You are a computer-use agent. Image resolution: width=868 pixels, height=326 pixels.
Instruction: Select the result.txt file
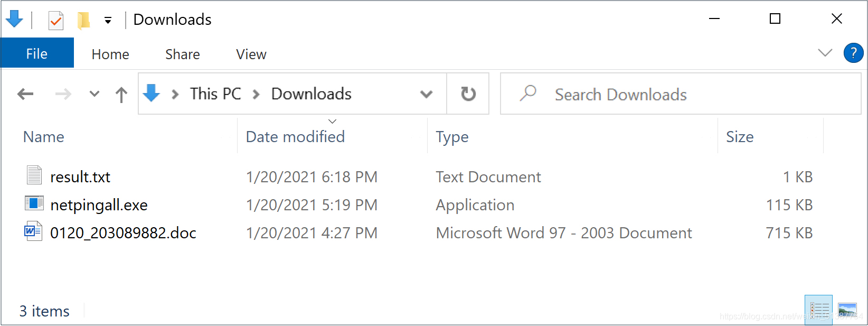click(x=80, y=177)
